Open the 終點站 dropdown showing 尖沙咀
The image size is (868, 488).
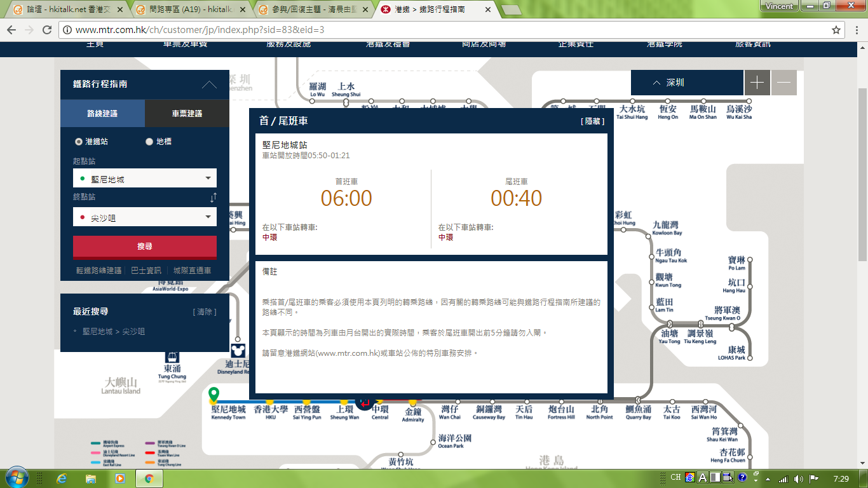pos(145,217)
